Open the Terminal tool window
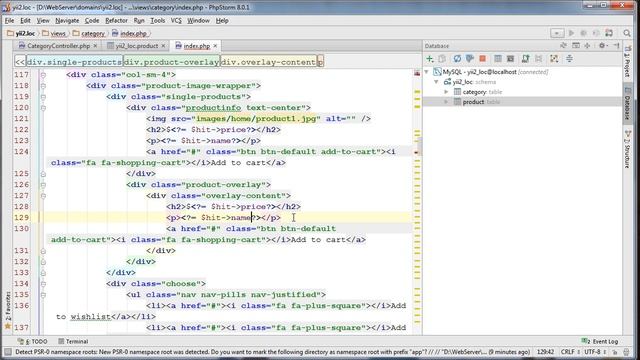640x360 pixels. (x=73, y=341)
